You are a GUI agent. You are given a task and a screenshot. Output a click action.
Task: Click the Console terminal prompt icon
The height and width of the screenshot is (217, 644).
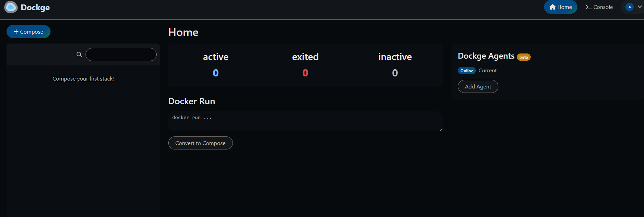588,7
